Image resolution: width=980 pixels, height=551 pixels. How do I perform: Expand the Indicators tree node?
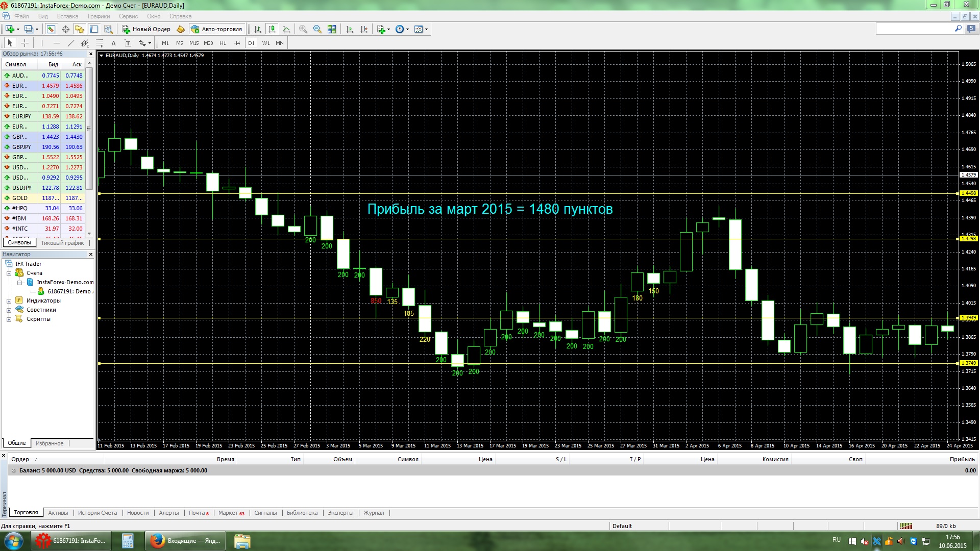pos(9,301)
